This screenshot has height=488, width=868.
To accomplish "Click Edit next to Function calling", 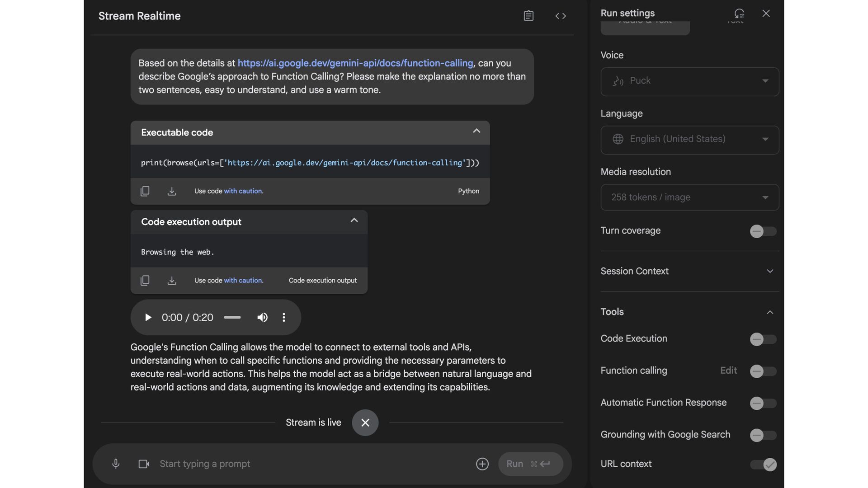I will click(x=728, y=371).
